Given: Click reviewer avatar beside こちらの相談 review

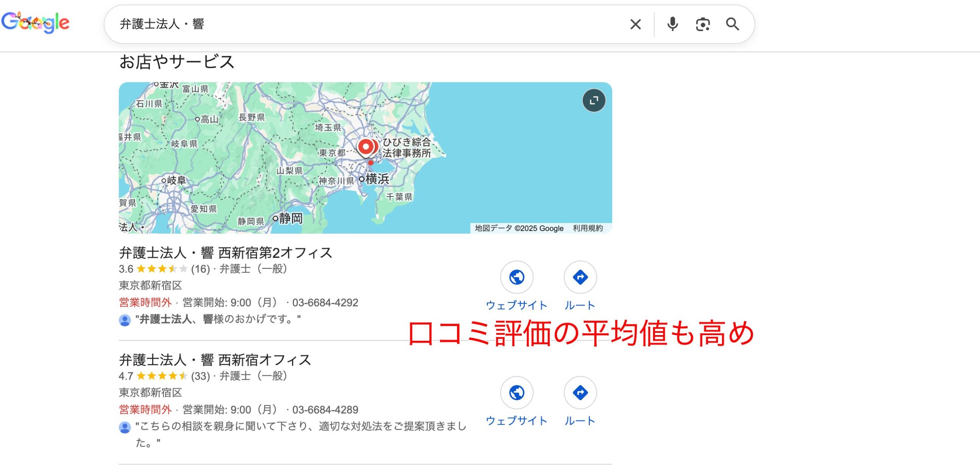Looking at the screenshot, I should click(124, 427).
